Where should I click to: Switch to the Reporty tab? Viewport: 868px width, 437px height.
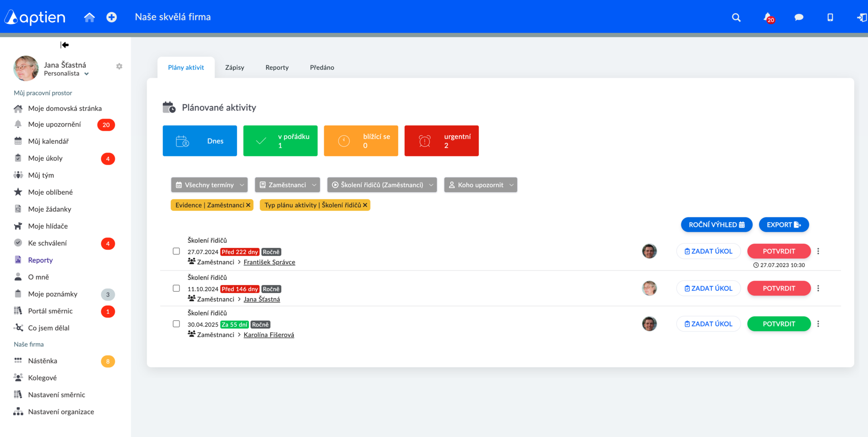(x=277, y=67)
